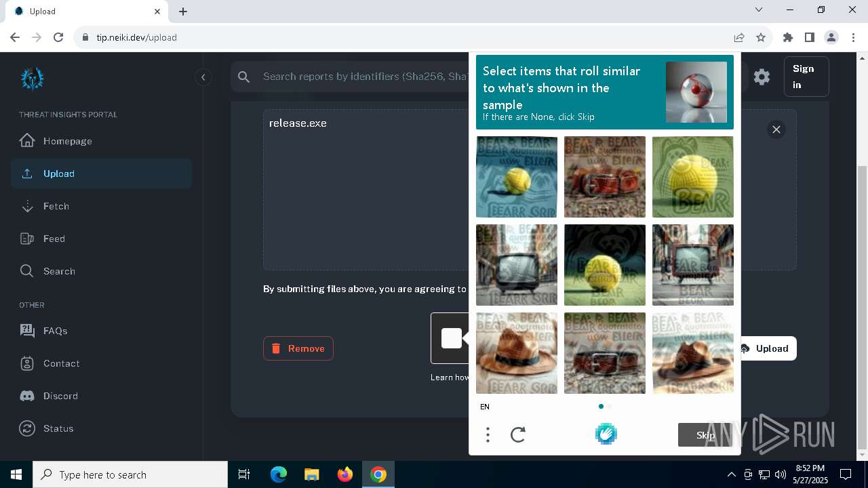Open the tab search dropdown arrow
The image size is (868, 488).
[759, 9]
